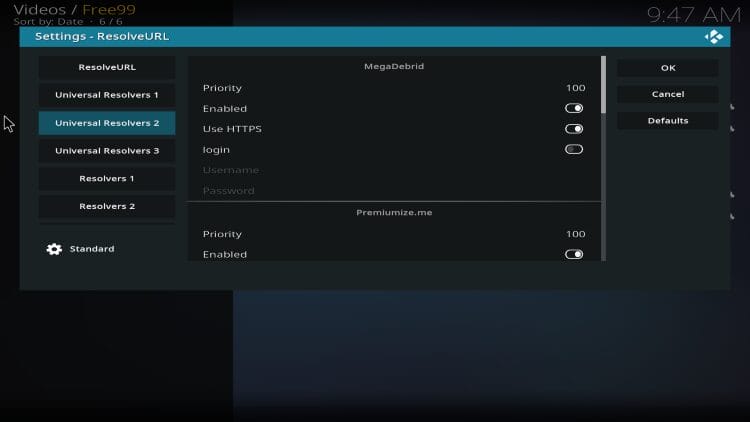
Task: Click the Premiumize.me section heading
Action: [394, 212]
